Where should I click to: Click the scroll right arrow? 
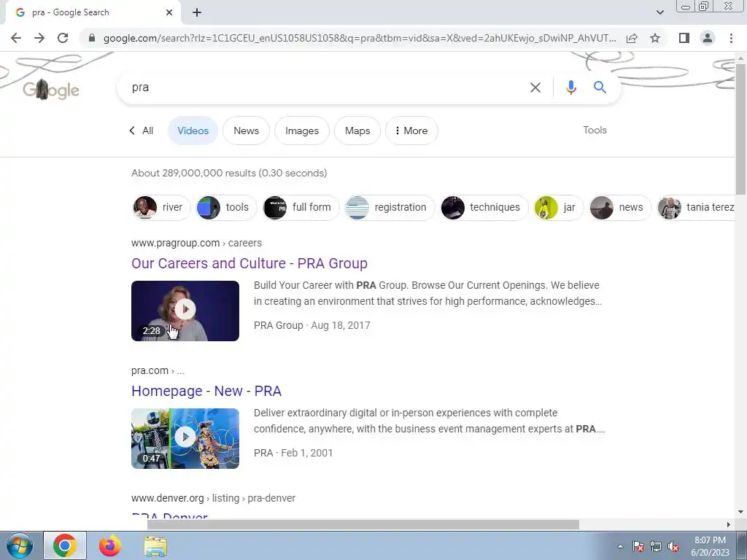[729, 524]
